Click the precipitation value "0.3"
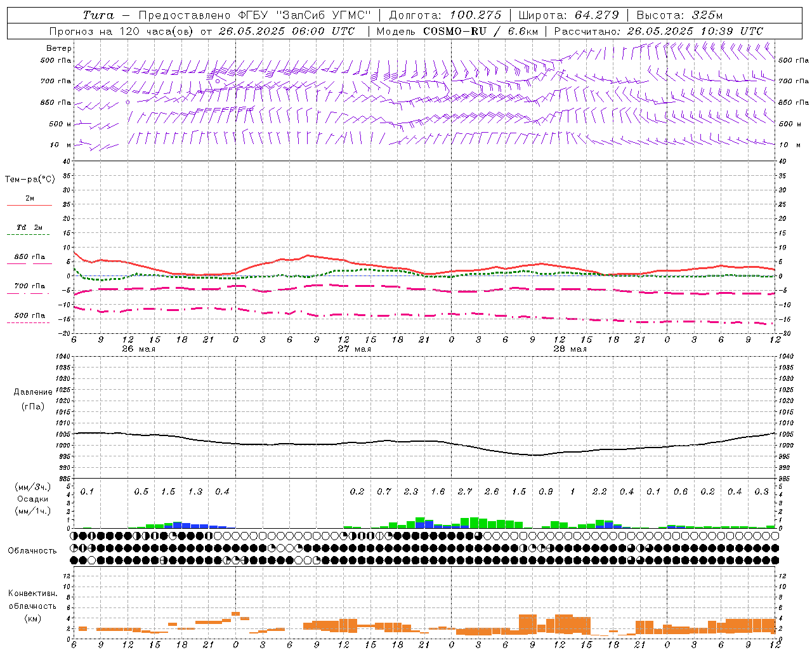812x650 pixels. click(761, 492)
